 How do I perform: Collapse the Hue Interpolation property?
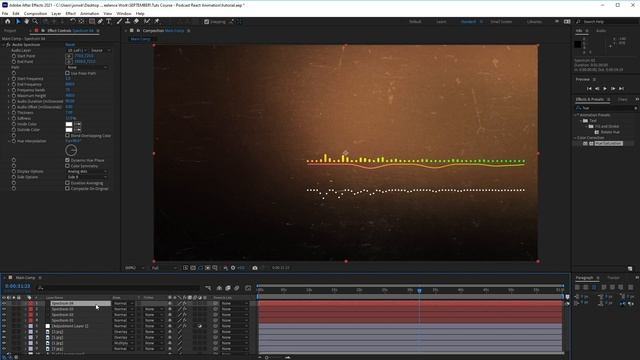pos(9,141)
